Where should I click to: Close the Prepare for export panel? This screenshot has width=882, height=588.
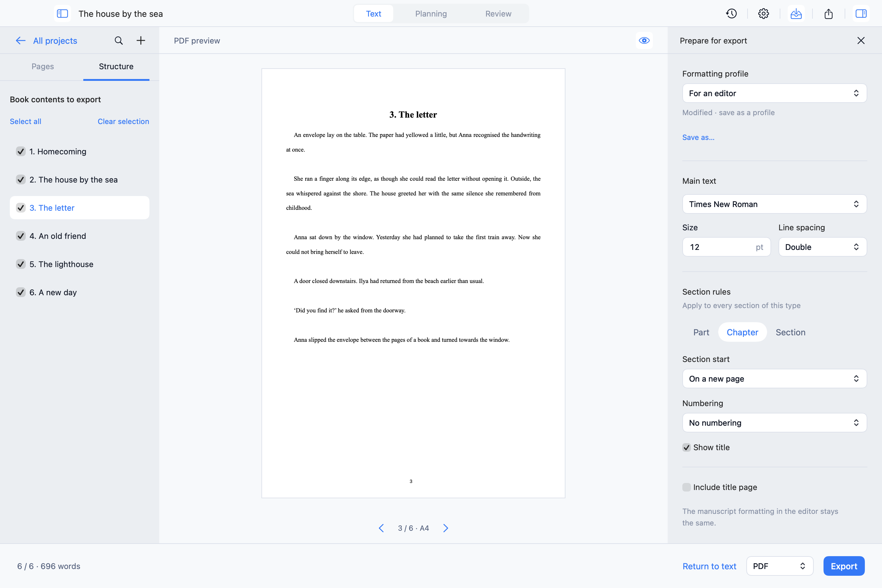click(x=861, y=40)
